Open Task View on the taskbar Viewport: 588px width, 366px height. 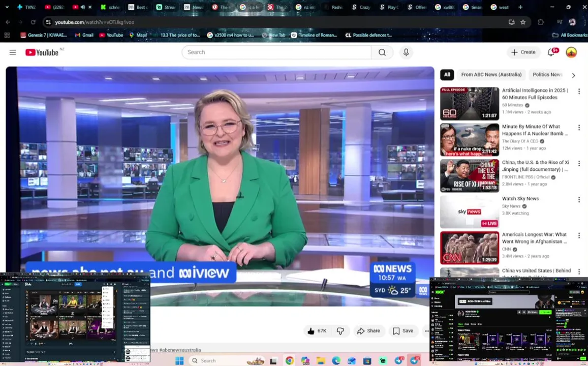pos(273,360)
